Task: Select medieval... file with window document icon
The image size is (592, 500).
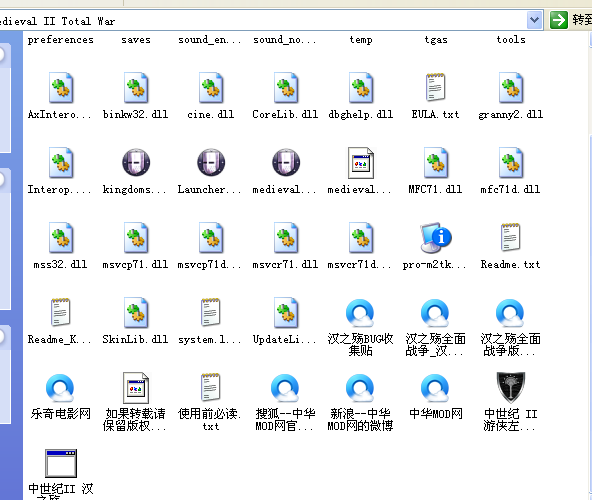Action: 361,163
